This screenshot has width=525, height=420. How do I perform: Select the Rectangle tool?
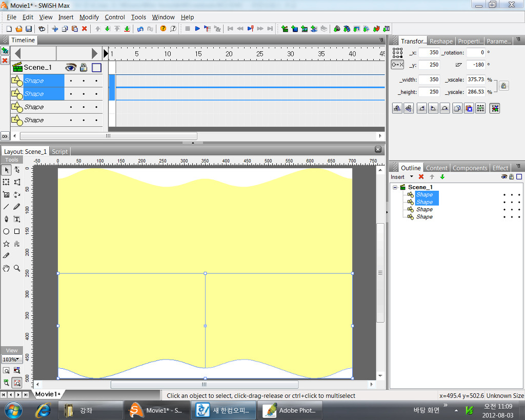pyautogui.click(x=17, y=231)
